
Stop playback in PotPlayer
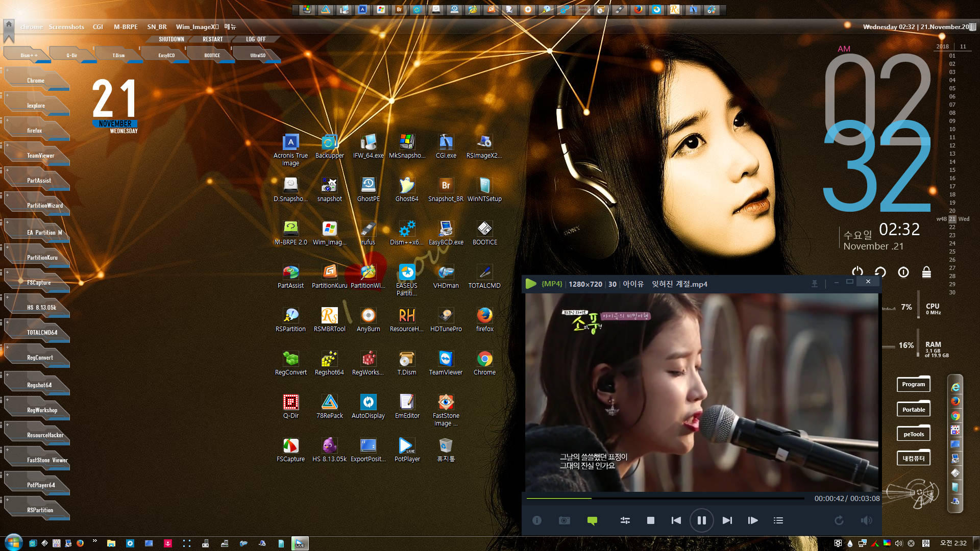[650, 520]
